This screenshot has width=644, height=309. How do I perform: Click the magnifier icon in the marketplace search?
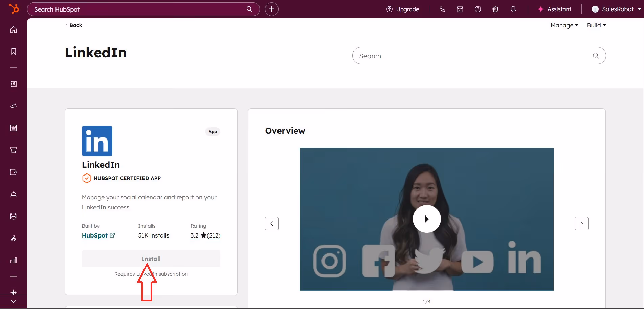pyautogui.click(x=596, y=56)
